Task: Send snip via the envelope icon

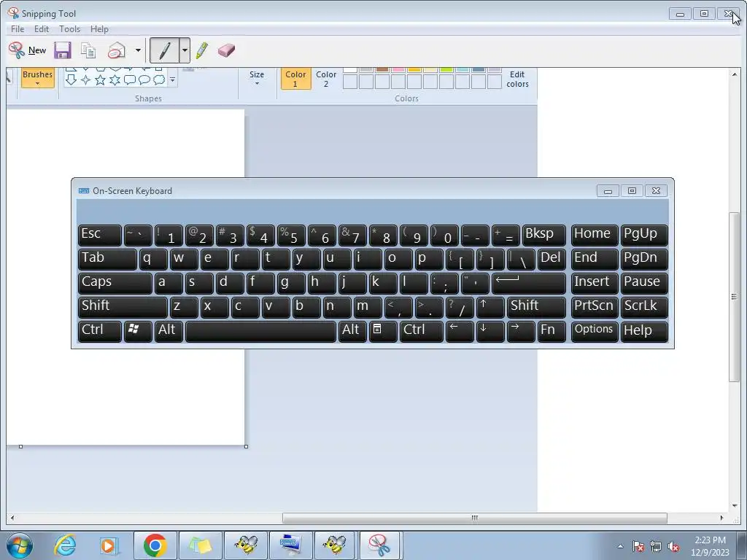Action: pyautogui.click(x=117, y=50)
